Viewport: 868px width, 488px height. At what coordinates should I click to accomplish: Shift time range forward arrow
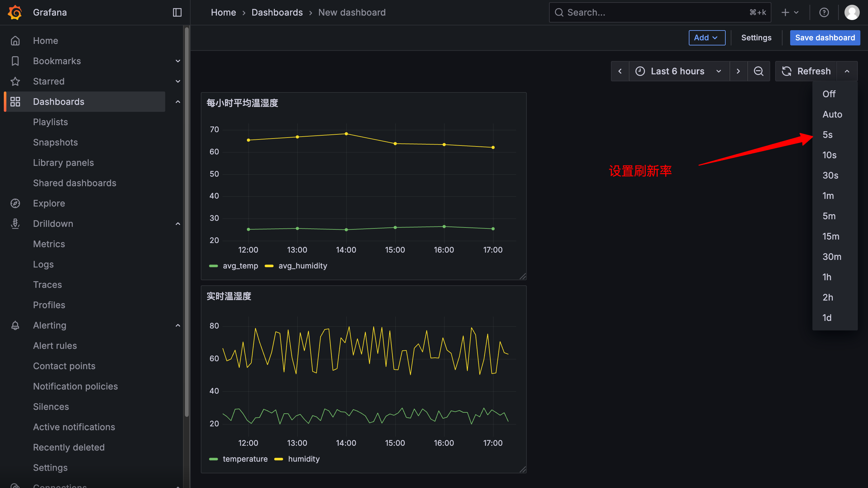click(x=738, y=71)
